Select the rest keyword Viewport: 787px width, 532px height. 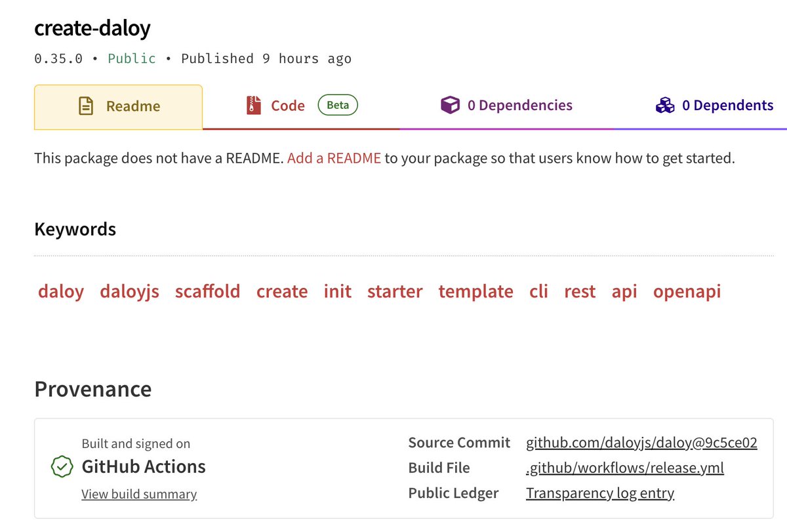pyautogui.click(x=580, y=291)
